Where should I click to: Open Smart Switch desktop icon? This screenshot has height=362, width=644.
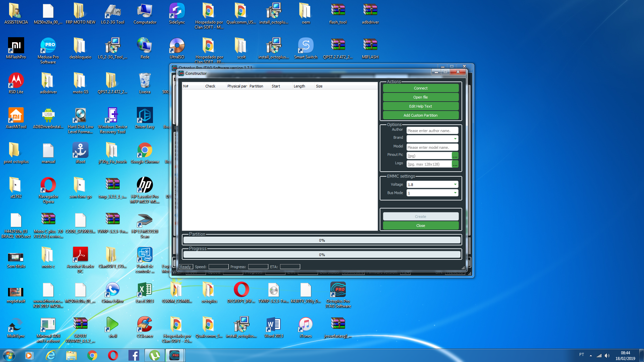tap(306, 49)
